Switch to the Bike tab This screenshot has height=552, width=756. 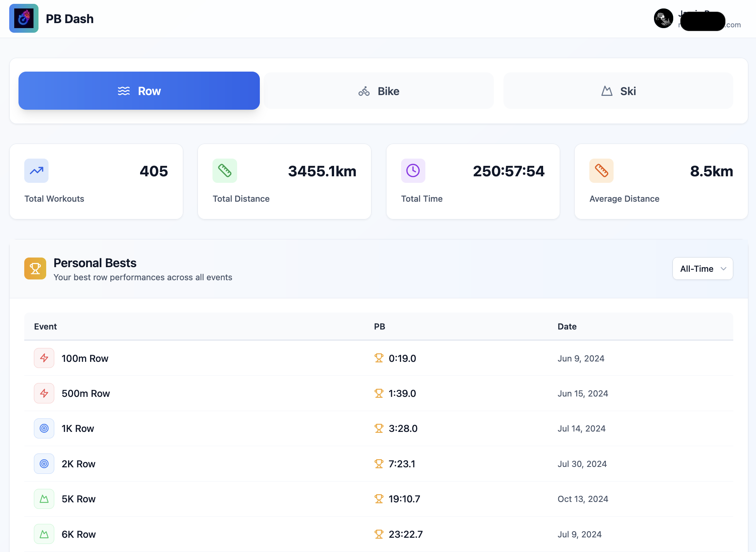click(378, 91)
